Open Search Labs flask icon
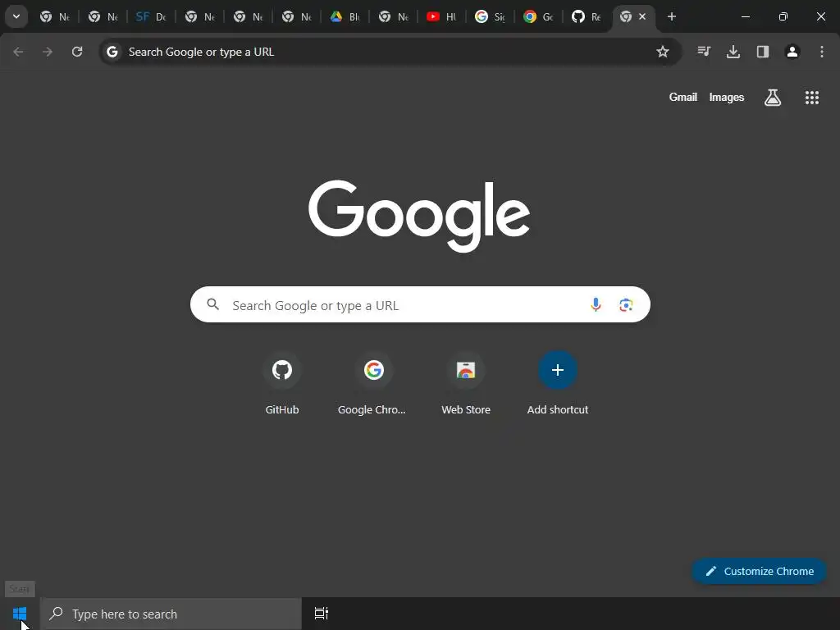840x630 pixels. click(773, 98)
